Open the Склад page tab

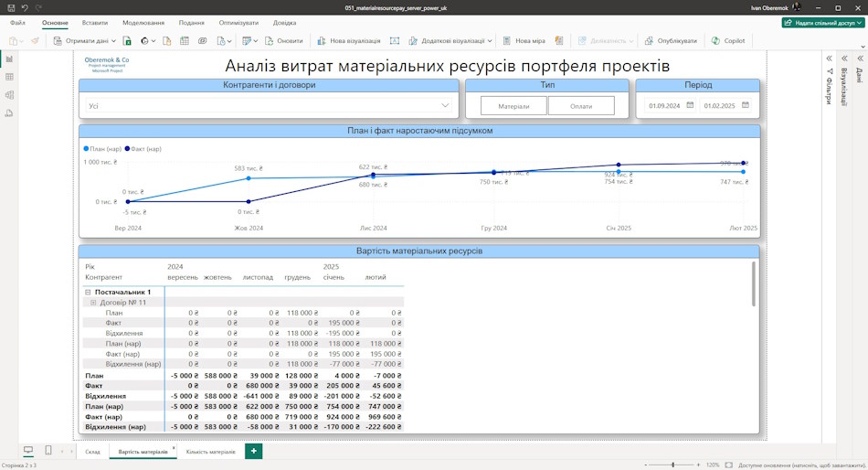(93, 452)
